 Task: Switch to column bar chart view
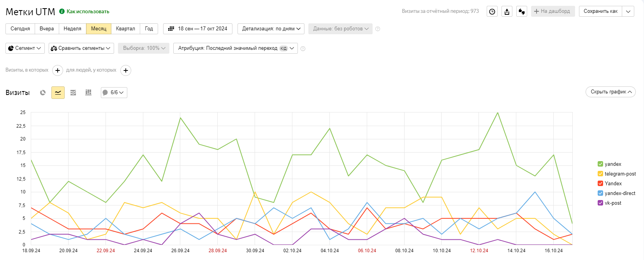[x=88, y=93]
